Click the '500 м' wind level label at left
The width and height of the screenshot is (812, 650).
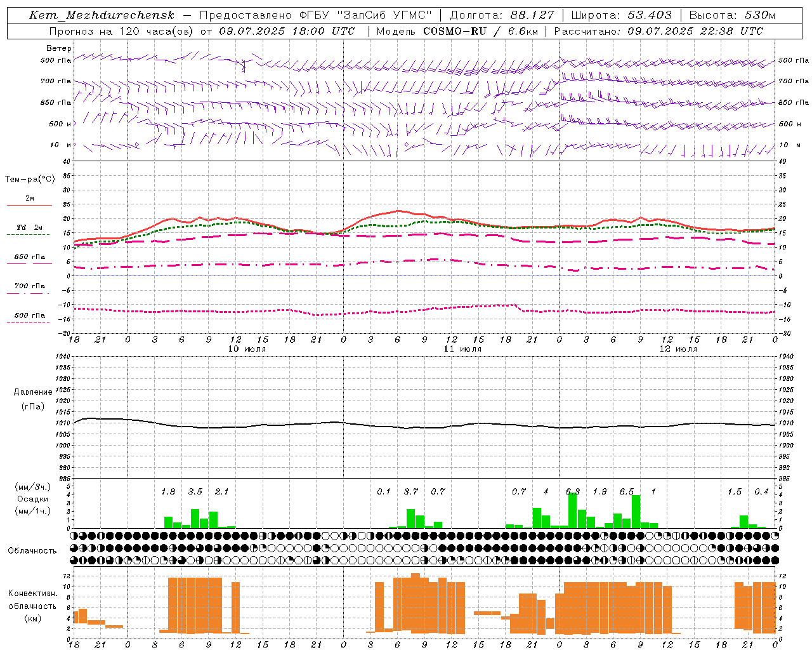60,124
